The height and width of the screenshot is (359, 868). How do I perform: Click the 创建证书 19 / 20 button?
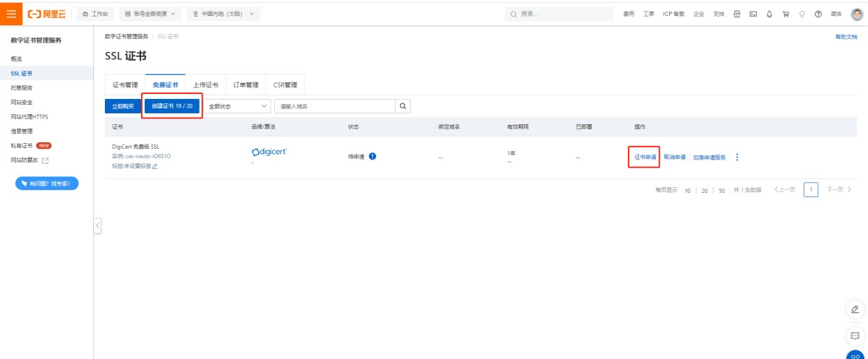click(x=172, y=105)
